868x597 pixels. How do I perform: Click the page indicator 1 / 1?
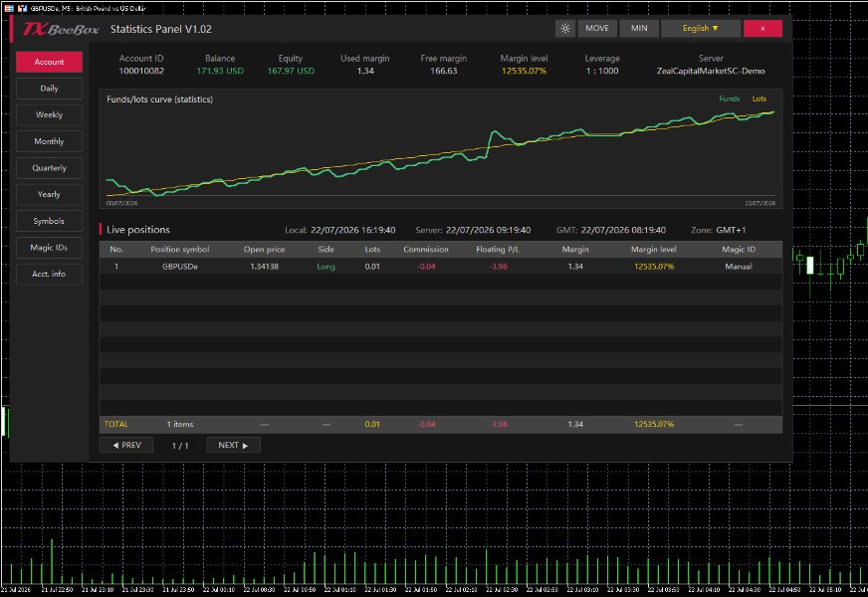pyautogui.click(x=180, y=446)
